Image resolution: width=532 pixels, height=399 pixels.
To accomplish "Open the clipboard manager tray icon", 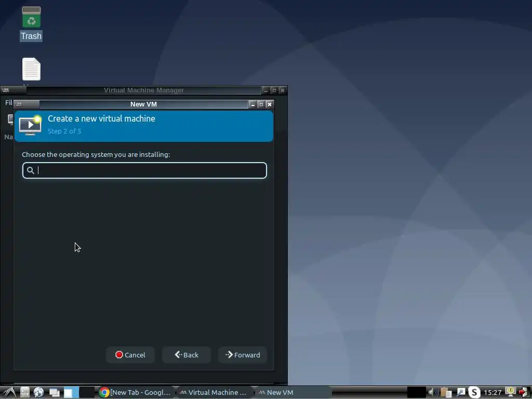I will (x=446, y=392).
